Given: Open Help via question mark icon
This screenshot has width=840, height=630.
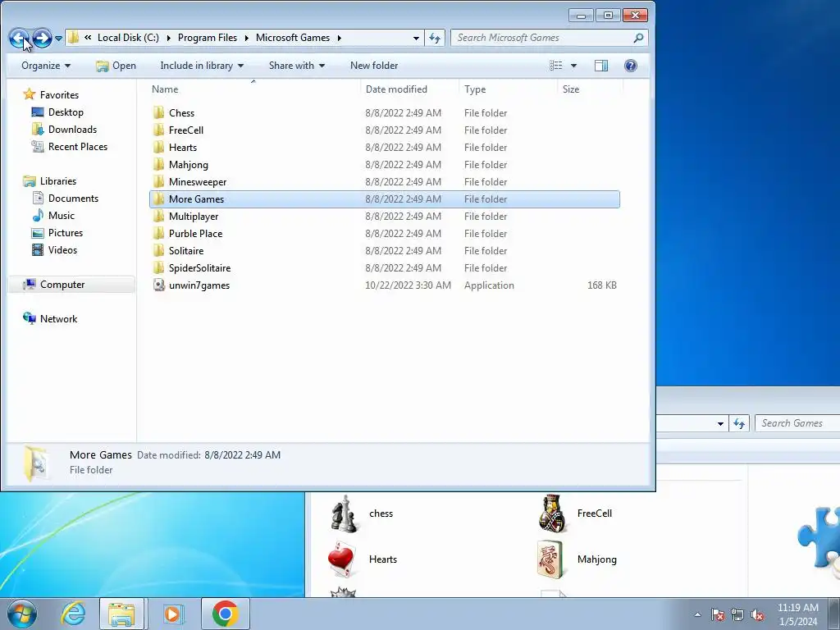Looking at the screenshot, I should [631, 66].
